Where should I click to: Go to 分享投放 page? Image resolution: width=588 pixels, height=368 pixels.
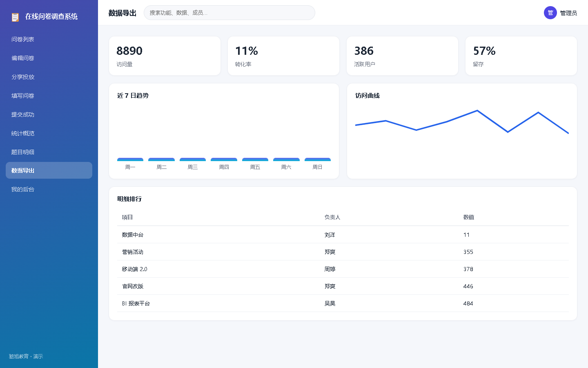pyautogui.click(x=49, y=77)
